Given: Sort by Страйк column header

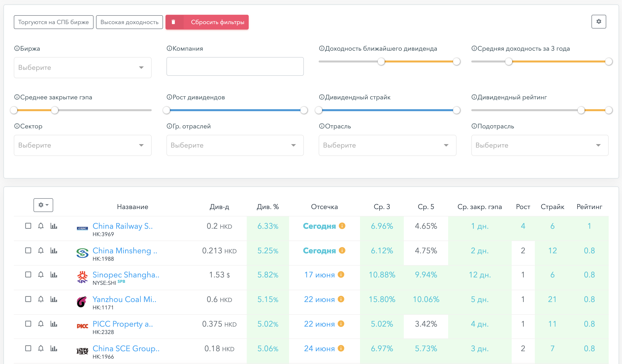Looking at the screenshot, I should pos(552,207).
